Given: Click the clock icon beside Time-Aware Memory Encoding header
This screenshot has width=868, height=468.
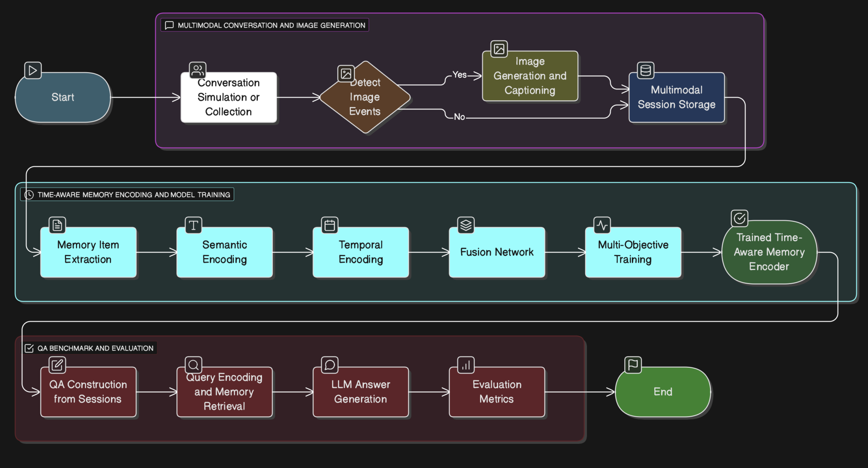Looking at the screenshot, I should 29,195.
